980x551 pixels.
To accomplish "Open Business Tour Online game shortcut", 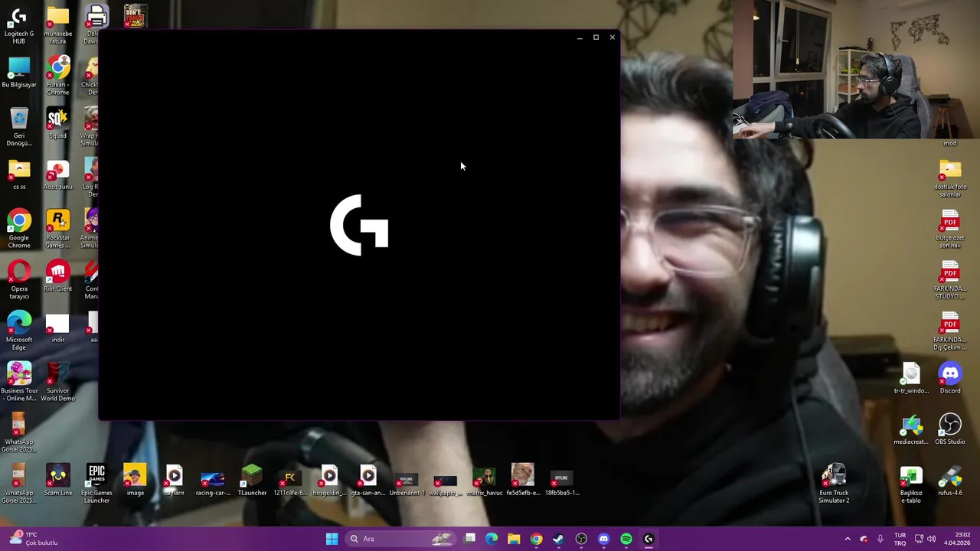I will pyautogui.click(x=19, y=381).
